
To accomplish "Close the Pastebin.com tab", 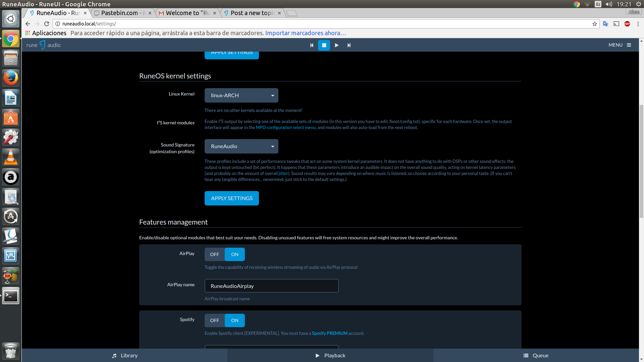I will (x=150, y=13).
